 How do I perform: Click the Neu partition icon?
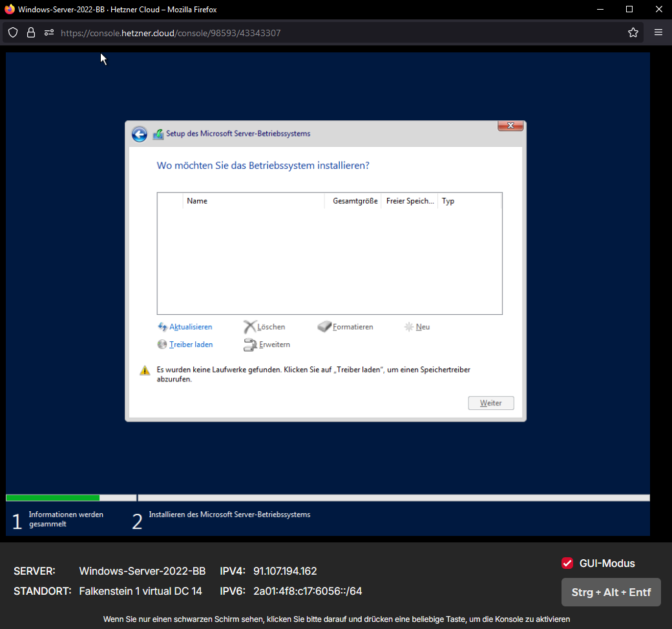[x=408, y=326]
